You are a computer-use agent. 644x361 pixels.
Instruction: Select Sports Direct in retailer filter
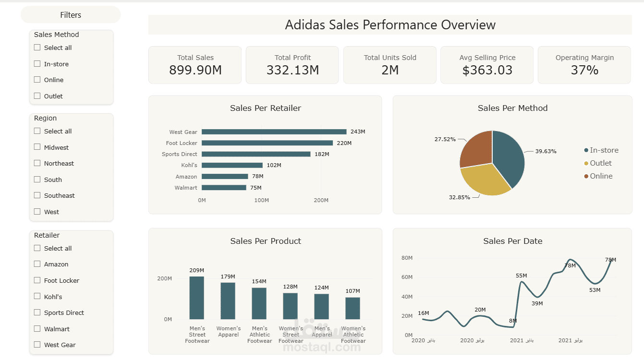37,313
